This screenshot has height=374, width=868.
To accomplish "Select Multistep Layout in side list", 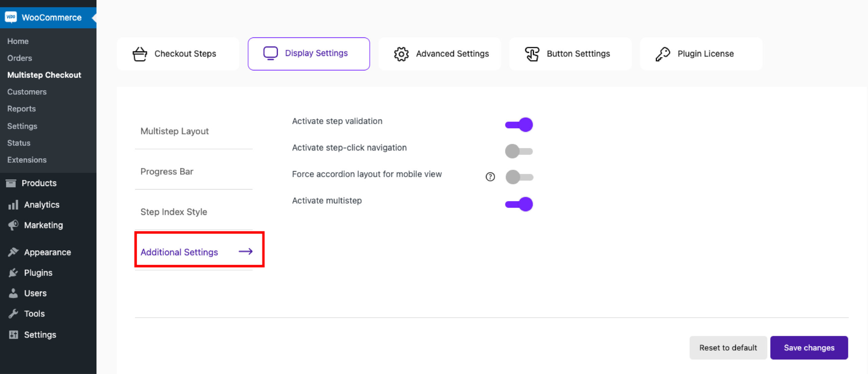I will [174, 131].
